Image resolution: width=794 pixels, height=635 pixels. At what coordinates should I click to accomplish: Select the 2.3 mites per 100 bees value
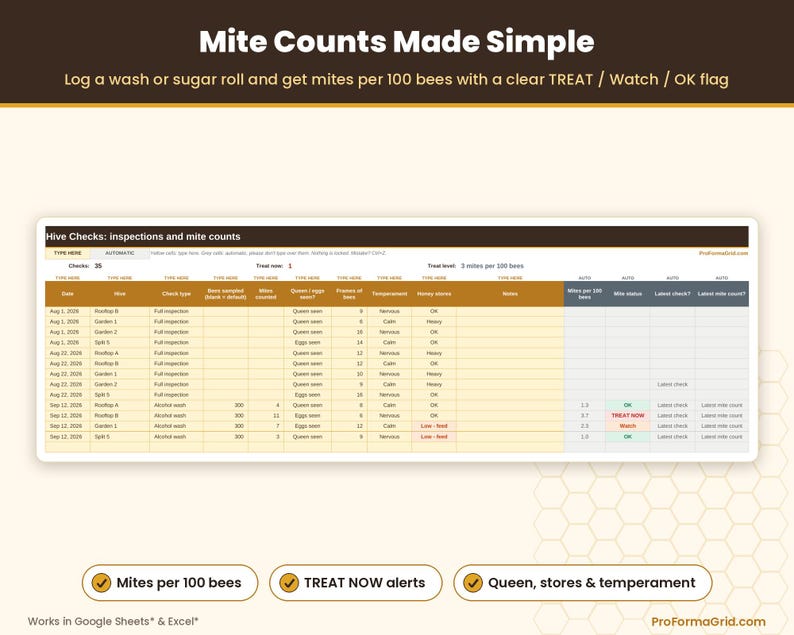pos(585,426)
